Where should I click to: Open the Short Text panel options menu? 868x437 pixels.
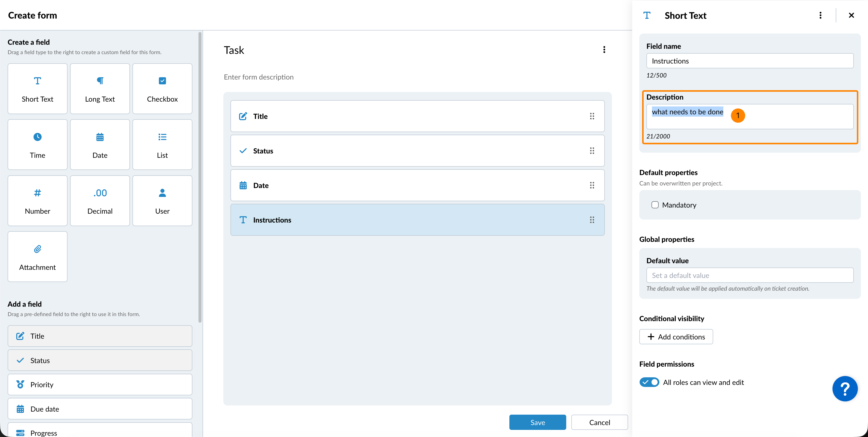pos(820,15)
